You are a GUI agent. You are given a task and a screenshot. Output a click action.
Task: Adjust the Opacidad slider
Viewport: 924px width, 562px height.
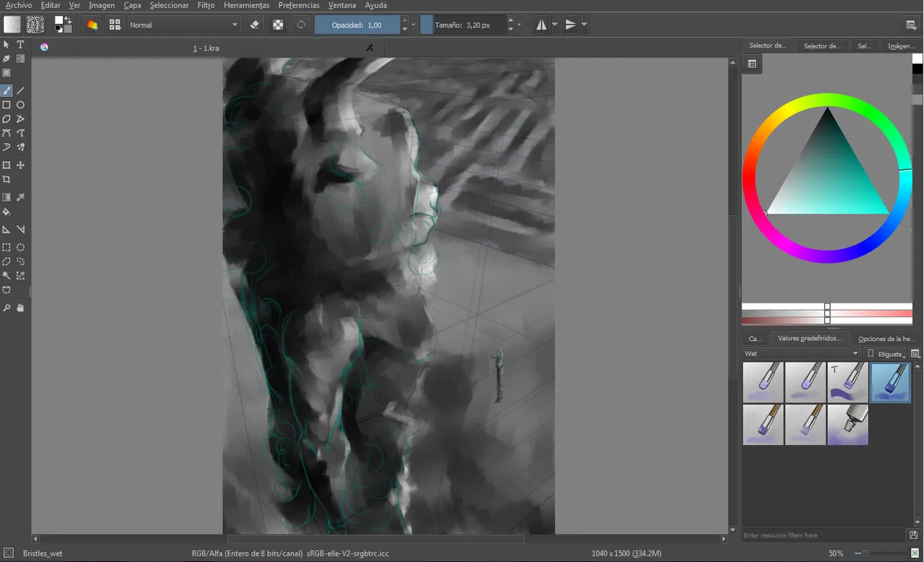point(357,25)
